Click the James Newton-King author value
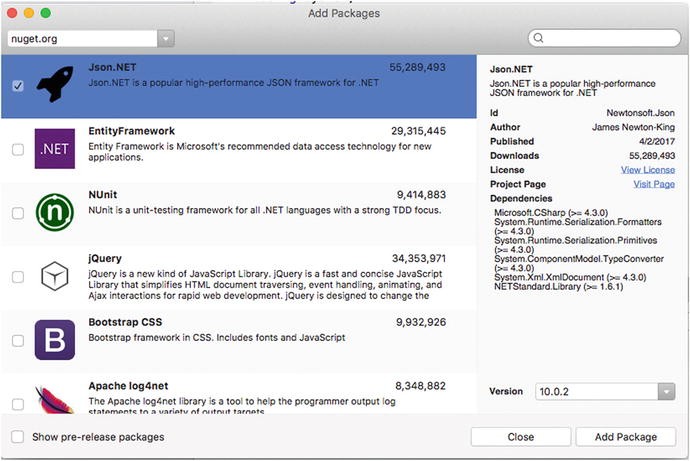This screenshot has height=461, width=690. [633, 127]
